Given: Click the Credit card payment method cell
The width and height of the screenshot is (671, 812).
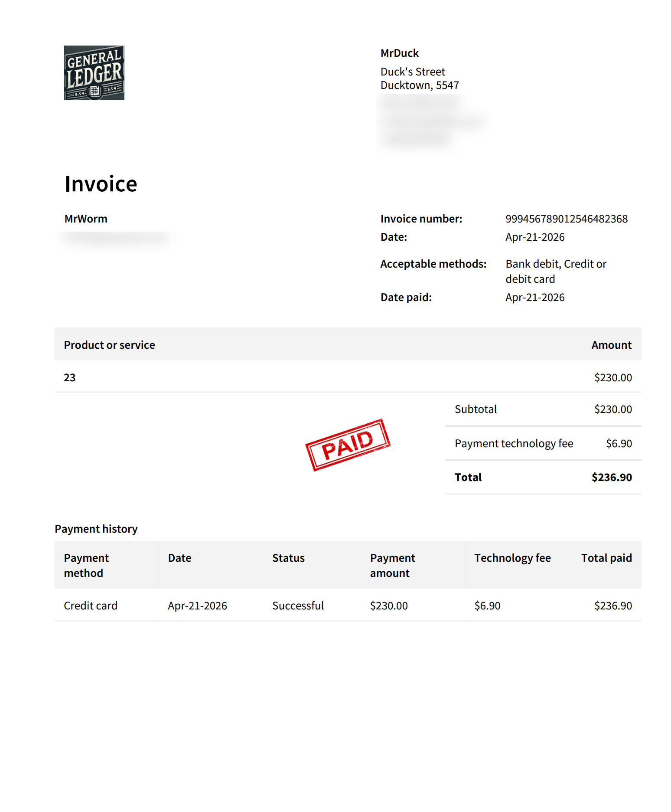Looking at the screenshot, I should (x=91, y=606).
